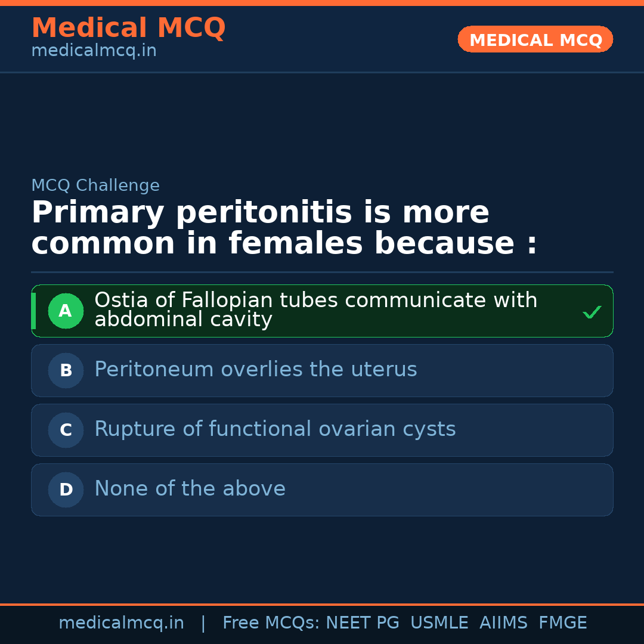
Task: Click the 'MCQ Challenge' label
Action: 95,185
